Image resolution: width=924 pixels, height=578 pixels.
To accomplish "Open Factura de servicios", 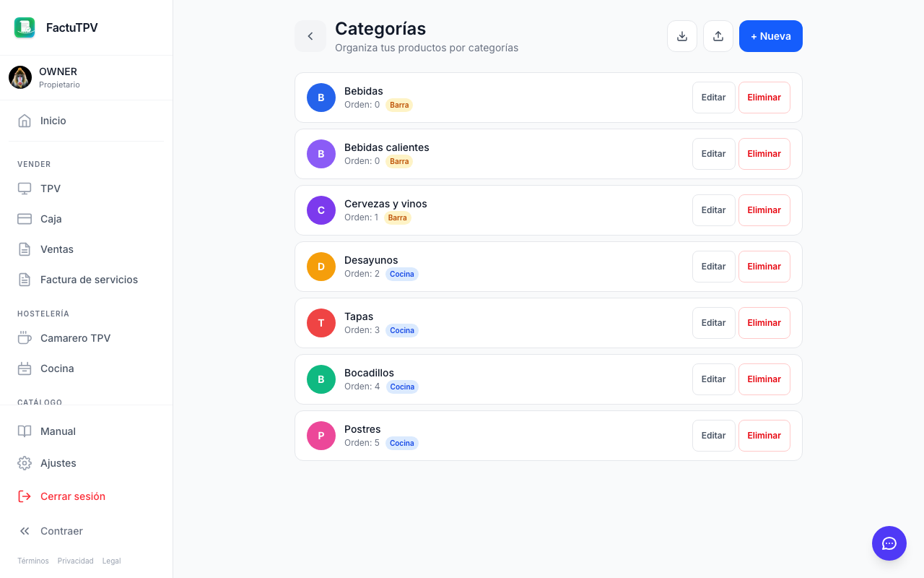I will (x=87, y=280).
